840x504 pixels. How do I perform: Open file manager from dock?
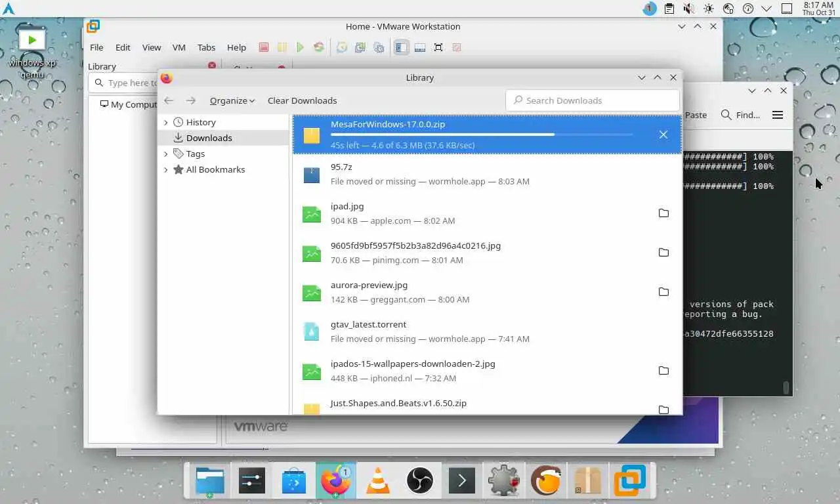click(x=210, y=482)
